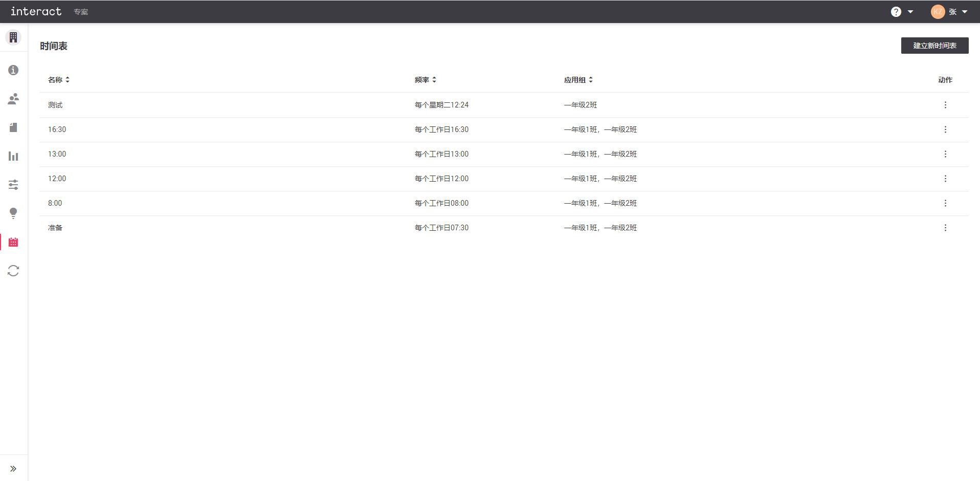Click frequency 每个工作日08:00
Image resolution: width=980 pixels, height=481 pixels.
point(441,203)
